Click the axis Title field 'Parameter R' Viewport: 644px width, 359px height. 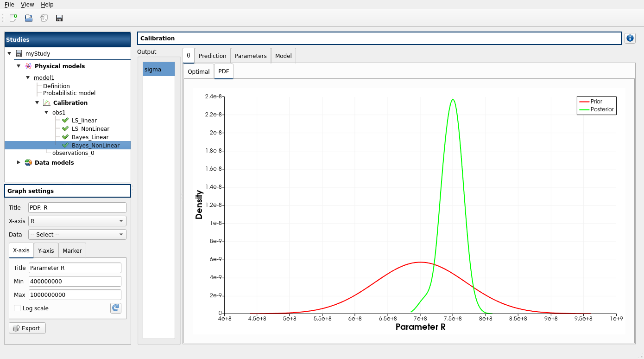point(75,268)
